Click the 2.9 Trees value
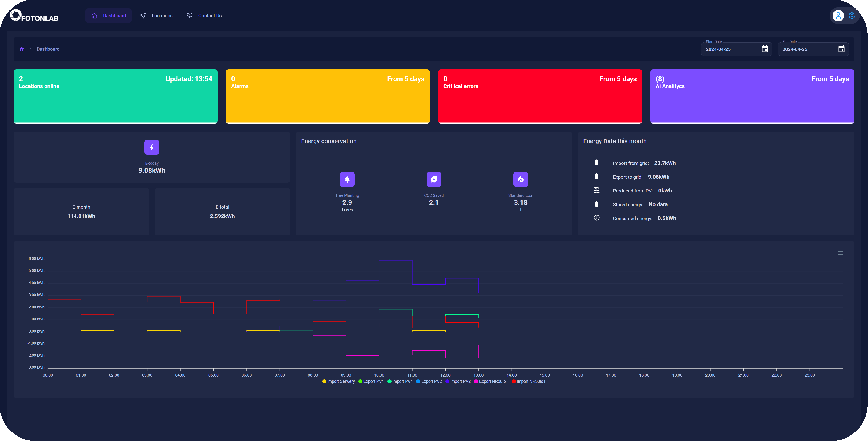 coord(347,203)
